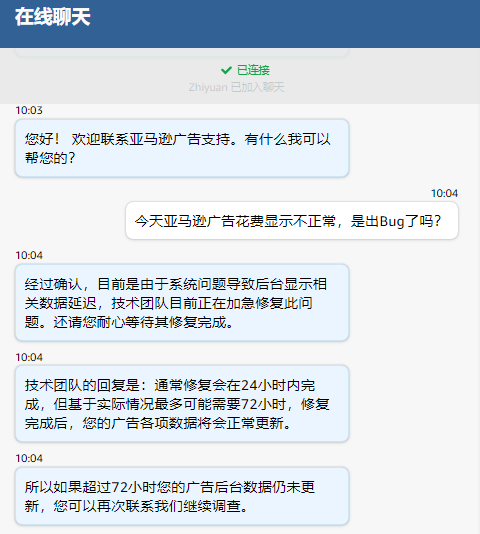
Task: Select the 您好 welcome message bubble
Action: tap(182, 148)
